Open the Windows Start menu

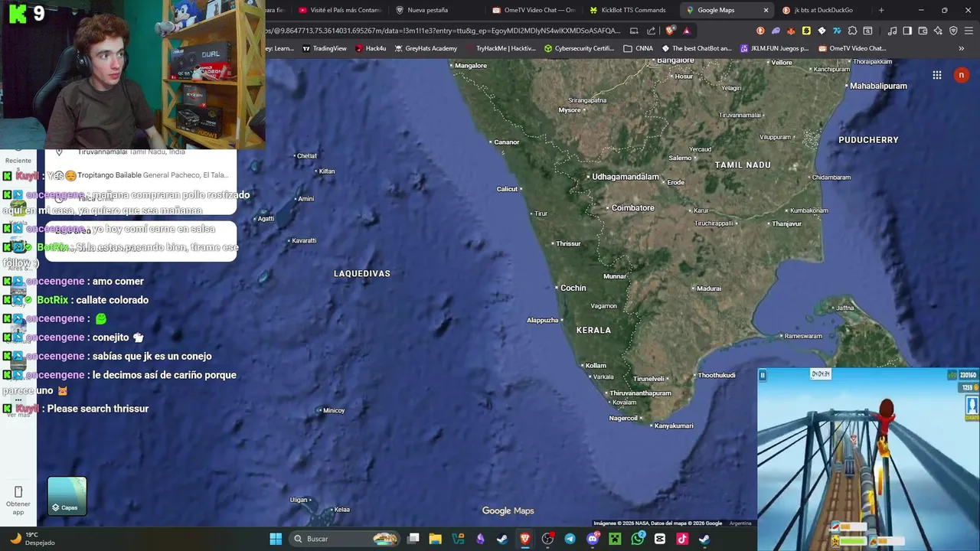click(276, 539)
